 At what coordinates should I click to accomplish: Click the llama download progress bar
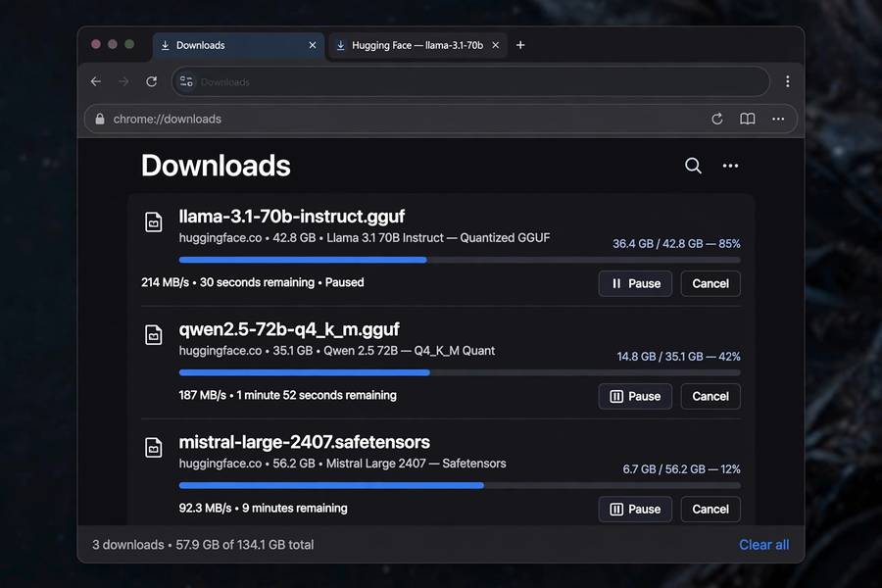tap(460, 260)
